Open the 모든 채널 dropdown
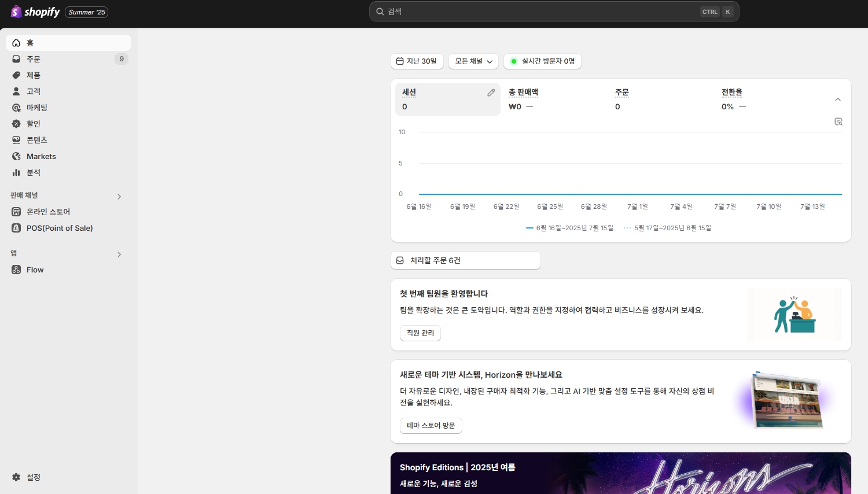The image size is (868, 494). (x=473, y=61)
